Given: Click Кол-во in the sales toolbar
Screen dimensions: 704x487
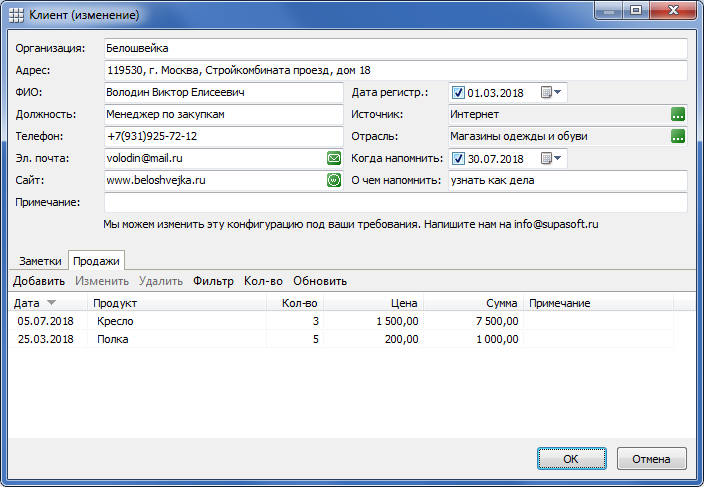Looking at the screenshot, I should 263,281.
